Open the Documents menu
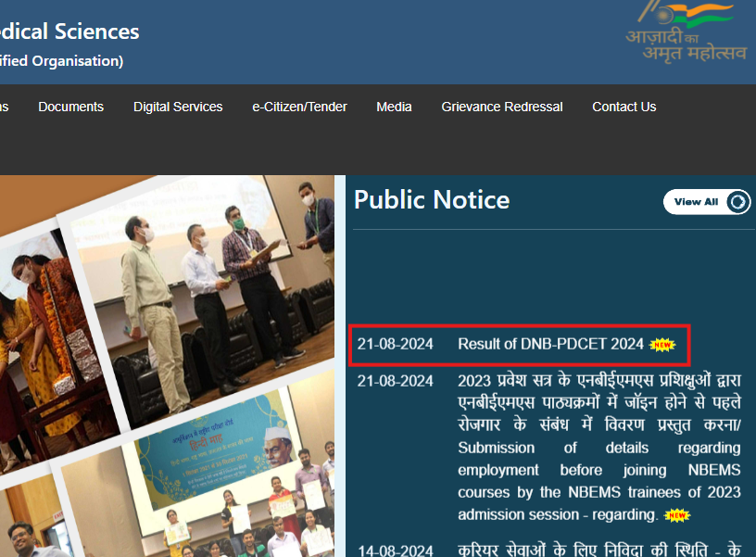Viewport: 756px width, 557px height. (70, 107)
